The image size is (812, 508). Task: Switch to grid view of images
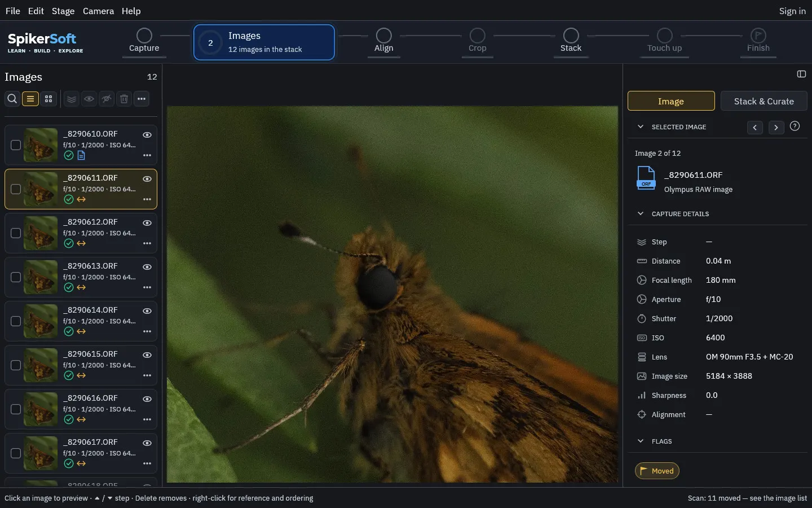pos(48,99)
